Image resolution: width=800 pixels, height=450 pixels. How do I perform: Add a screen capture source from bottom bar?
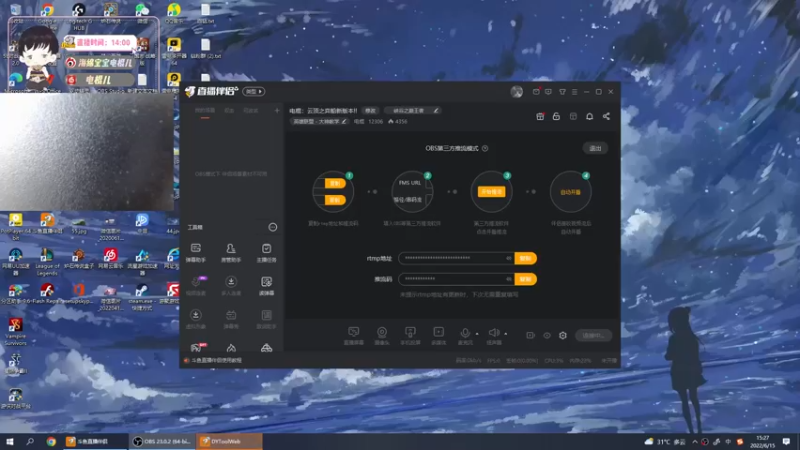pyautogui.click(x=354, y=336)
